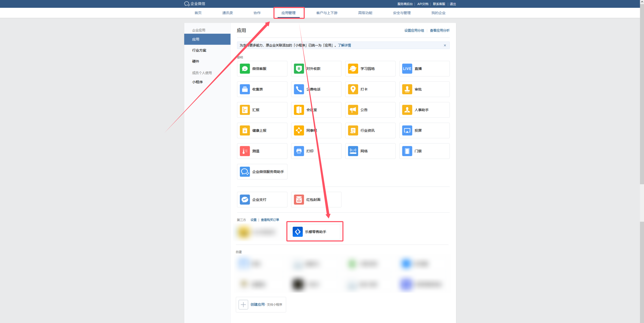Open the 乐檬零售助手 third-party app icon
This screenshot has width=644, height=323.
point(297,232)
